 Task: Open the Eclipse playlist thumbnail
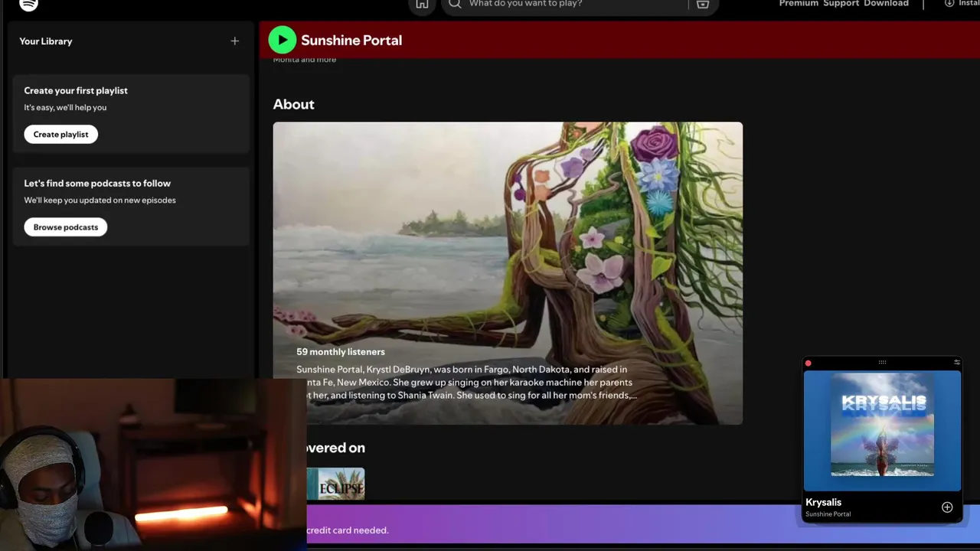(x=335, y=484)
